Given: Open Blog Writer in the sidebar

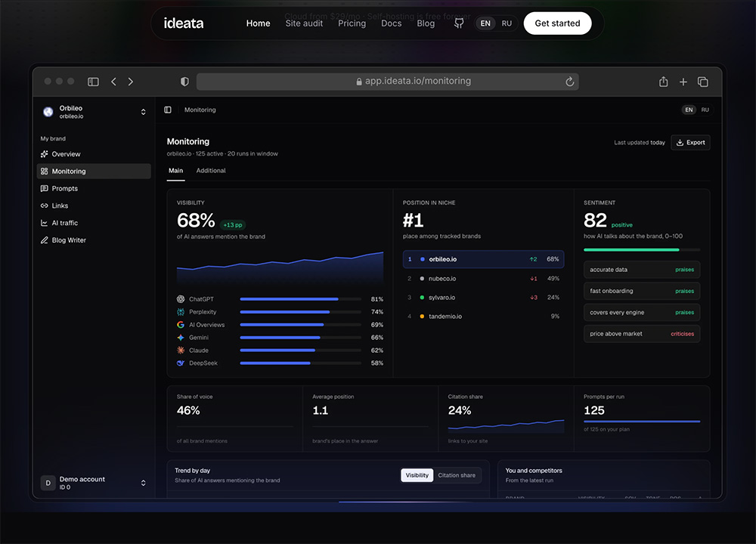Looking at the screenshot, I should pos(94,240).
